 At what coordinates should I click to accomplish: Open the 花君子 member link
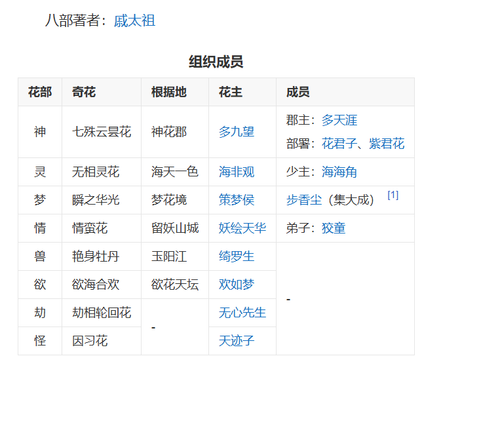(x=339, y=144)
